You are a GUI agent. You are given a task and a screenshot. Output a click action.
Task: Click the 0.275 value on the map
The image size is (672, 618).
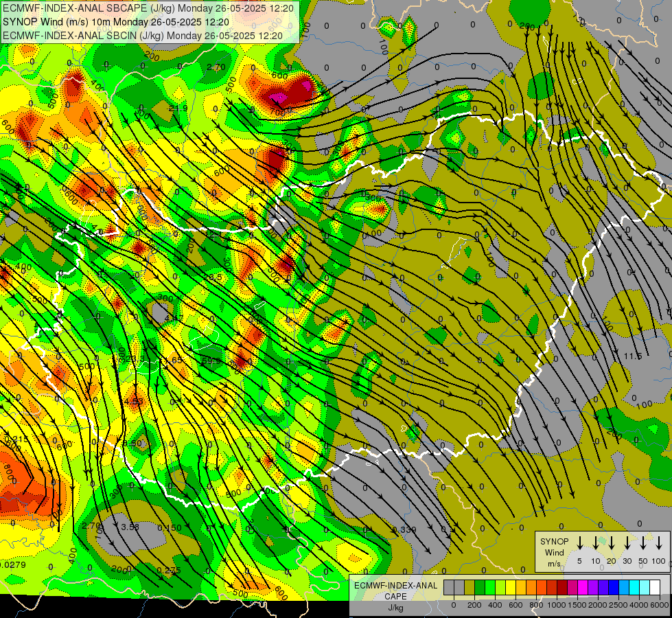pos(169,571)
